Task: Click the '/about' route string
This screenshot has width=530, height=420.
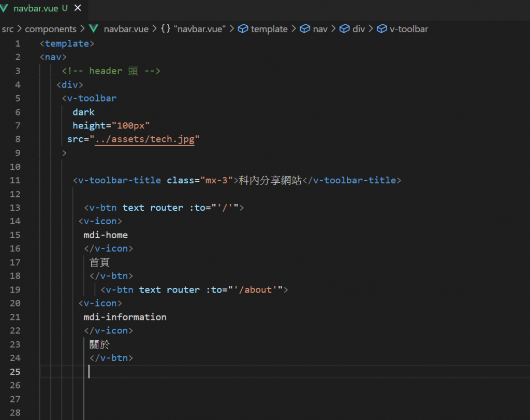Action: point(256,290)
